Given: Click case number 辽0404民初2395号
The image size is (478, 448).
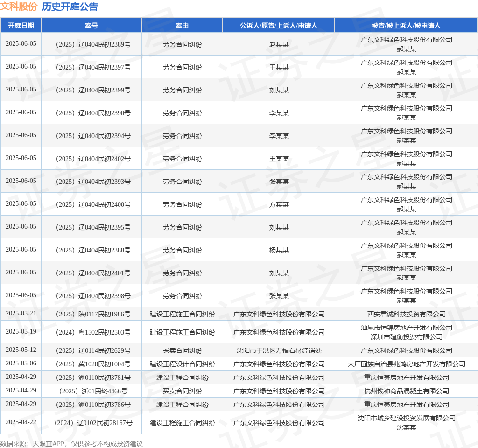Looking at the screenshot, I should pos(93,227).
